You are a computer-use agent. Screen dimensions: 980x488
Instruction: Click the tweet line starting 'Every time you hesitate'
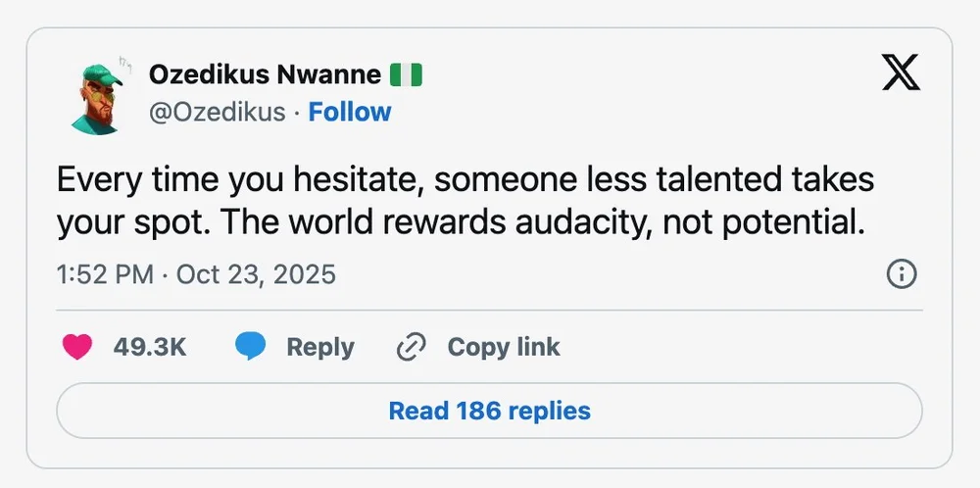click(245, 181)
